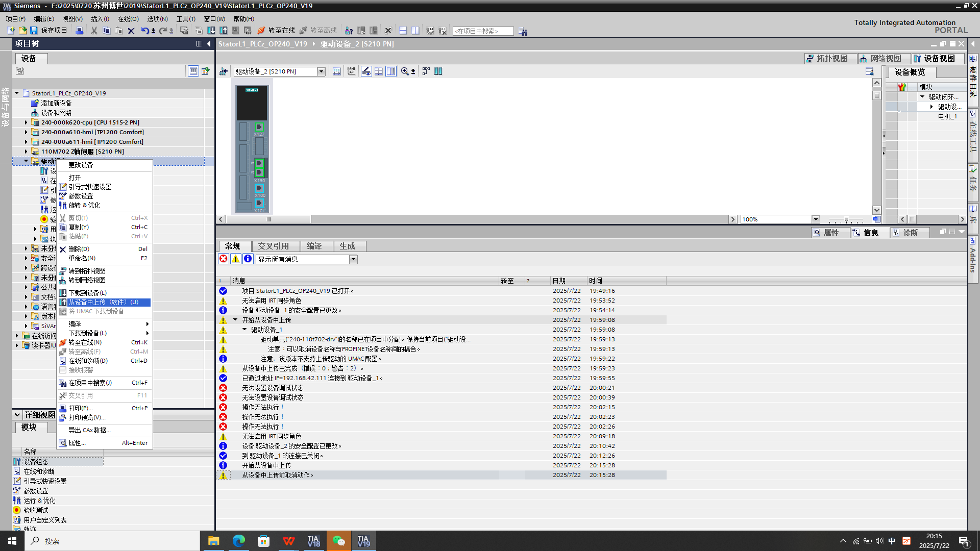Expand the 240-000k620-cpu tree node
Viewport: 980px width, 551px height.
coord(26,122)
